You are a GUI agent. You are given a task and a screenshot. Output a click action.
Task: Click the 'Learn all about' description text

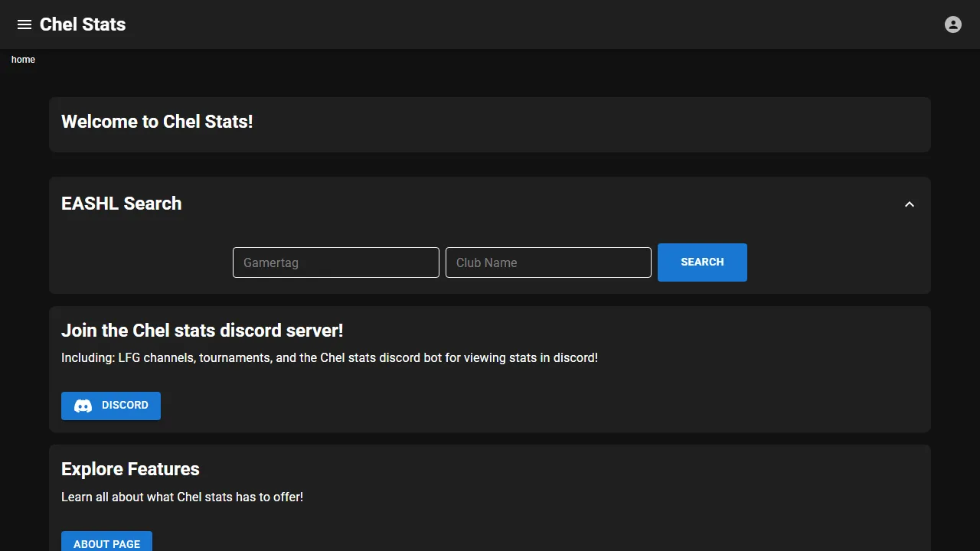(182, 497)
